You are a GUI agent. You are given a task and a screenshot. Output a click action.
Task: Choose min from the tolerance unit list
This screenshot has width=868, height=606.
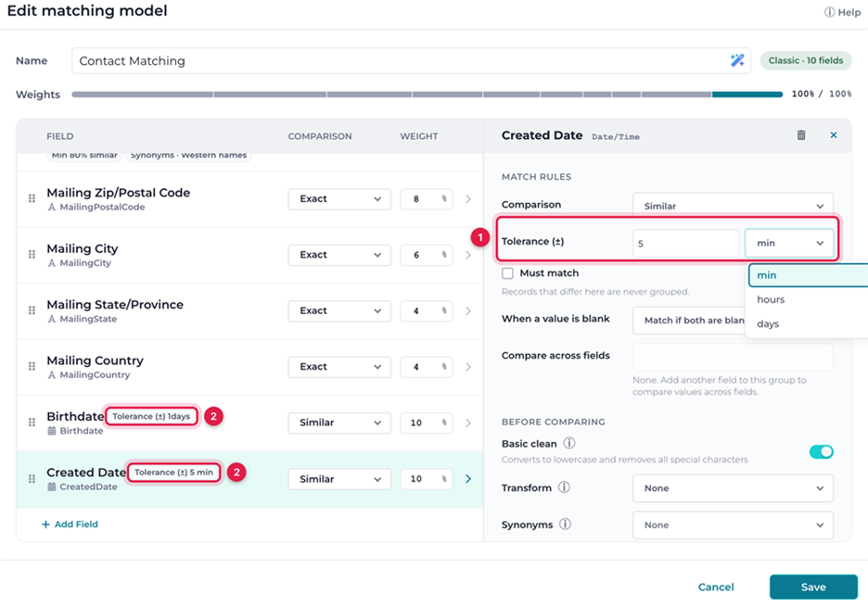809,275
